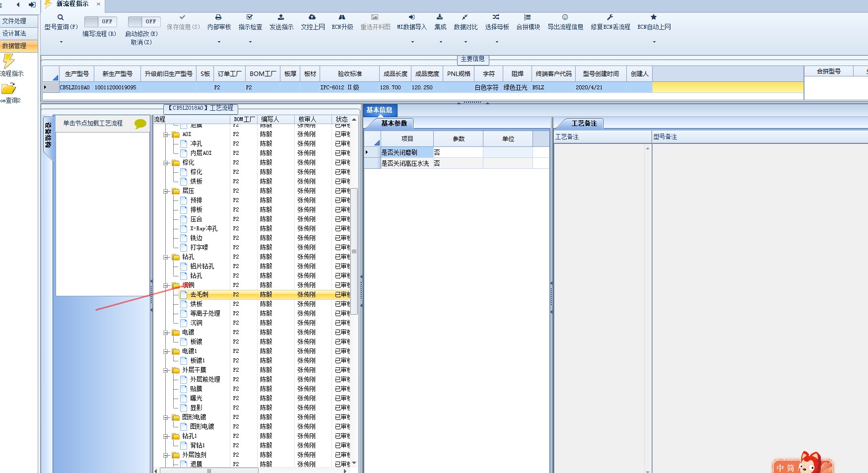Select the 基本参数 tab
This screenshot has width=868, height=473.
click(394, 123)
